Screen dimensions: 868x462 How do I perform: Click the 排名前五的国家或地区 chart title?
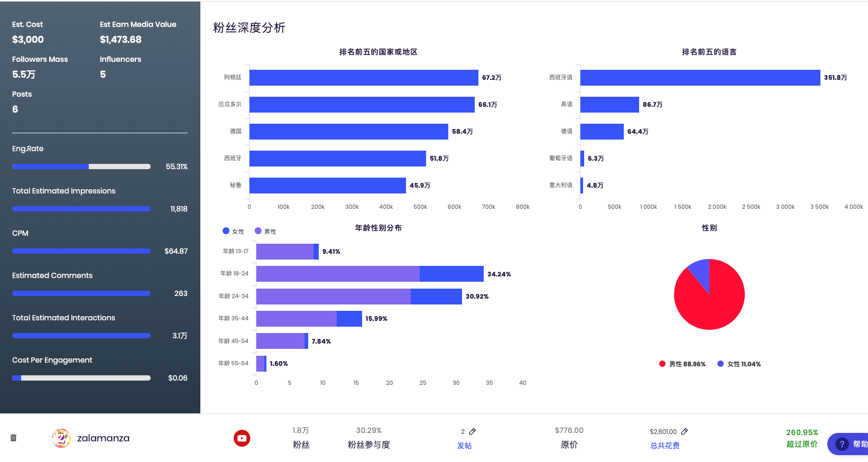coord(378,52)
